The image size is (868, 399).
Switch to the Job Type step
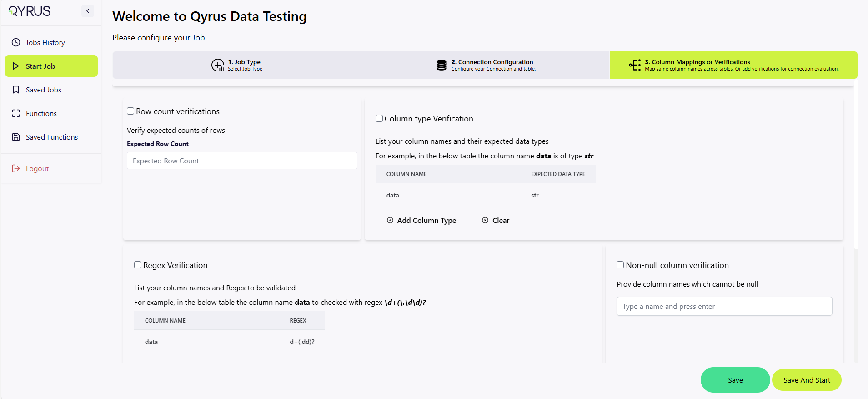click(236, 65)
